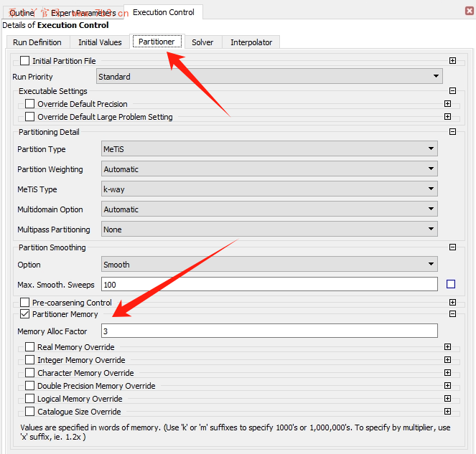
Task: Open the Partition Type dropdown
Action: [269, 149]
